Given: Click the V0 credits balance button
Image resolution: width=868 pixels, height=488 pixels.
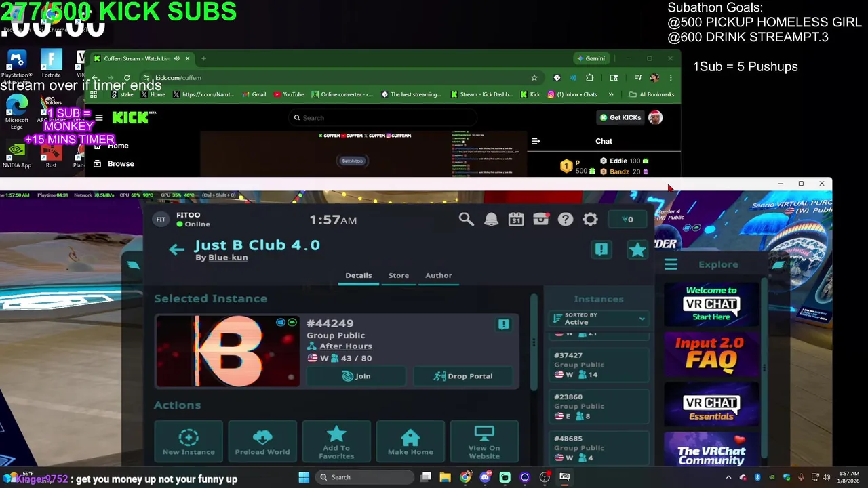Looking at the screenshot, I should coord(628,219).
